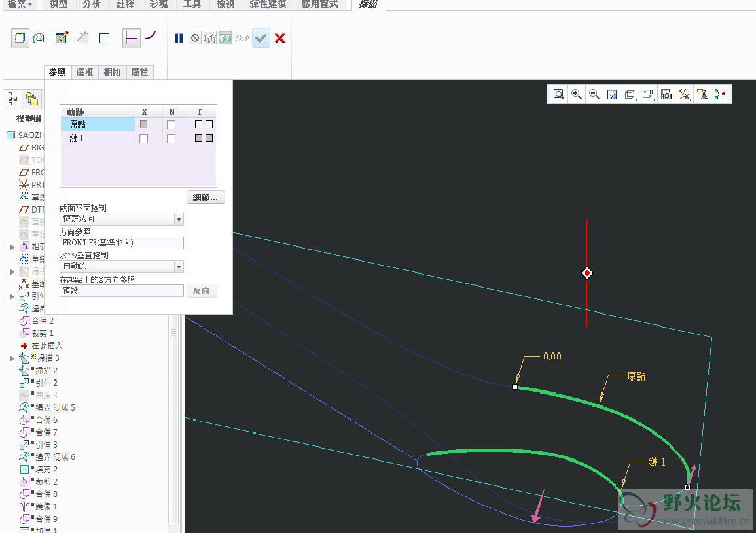Choose the variable section sweep icon
The height and width of the screenshot is (533, 756).
point(151,37)
